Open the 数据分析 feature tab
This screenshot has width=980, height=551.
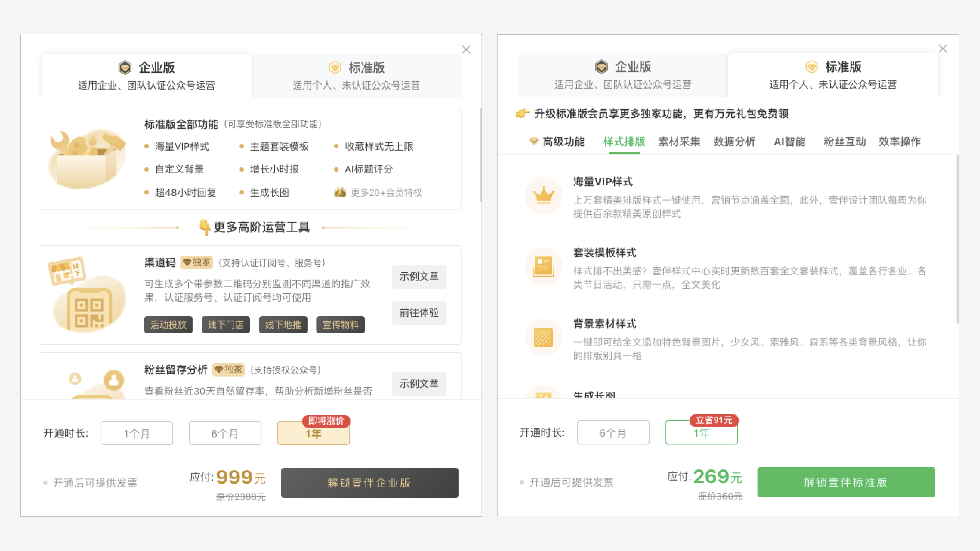coord(735,142)
